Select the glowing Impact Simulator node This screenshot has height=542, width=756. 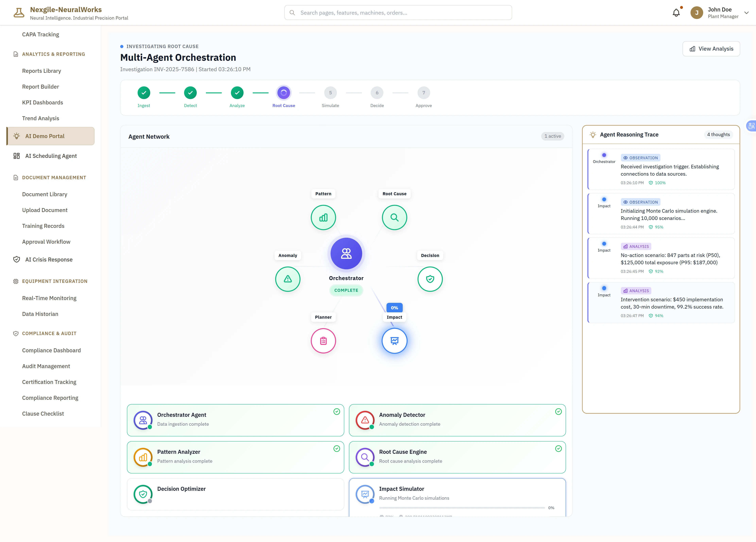[x=394, y=341]
